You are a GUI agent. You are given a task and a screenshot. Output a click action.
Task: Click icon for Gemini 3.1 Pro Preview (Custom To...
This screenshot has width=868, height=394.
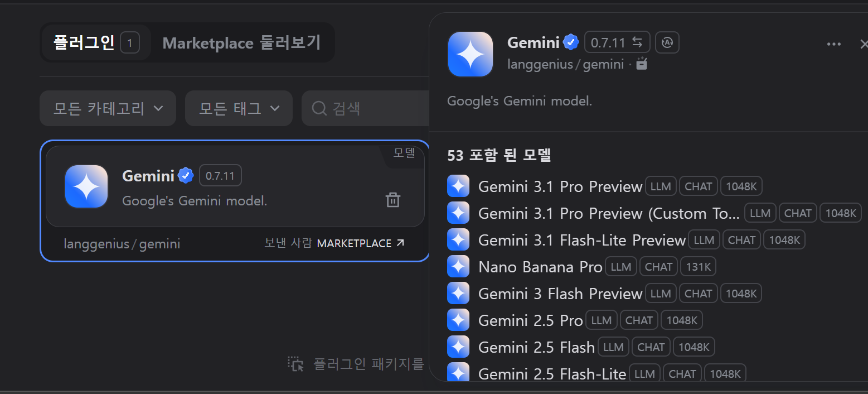(x=458, y=213)
